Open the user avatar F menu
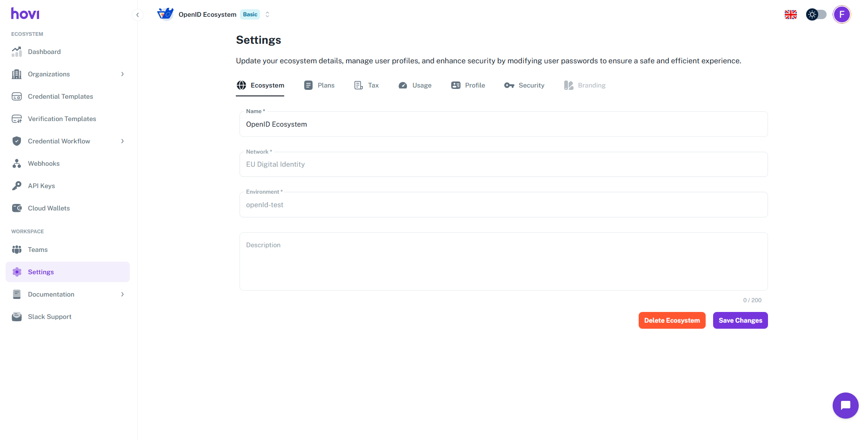Image resolution: width=868 pixels, height=440 pixels. (x=841, y=14)
